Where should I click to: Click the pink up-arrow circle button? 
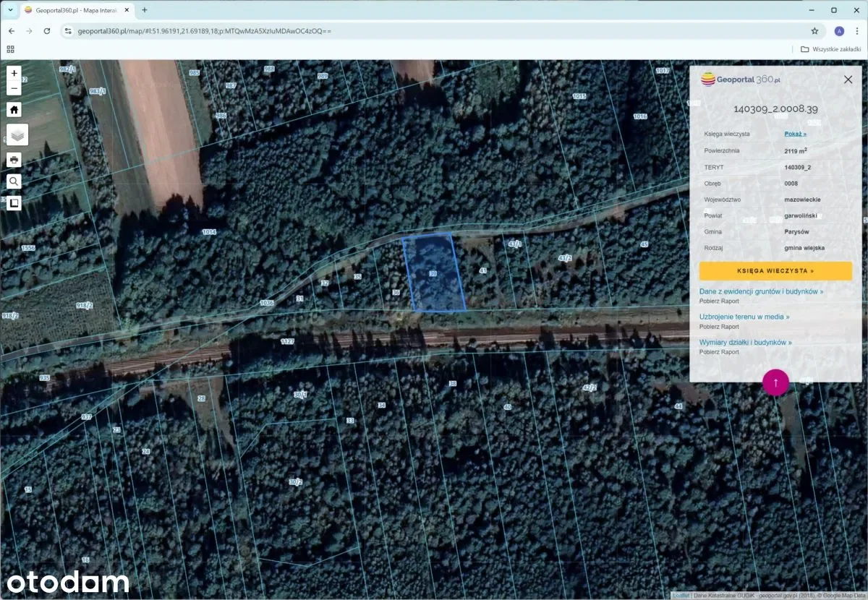point(775,382)
